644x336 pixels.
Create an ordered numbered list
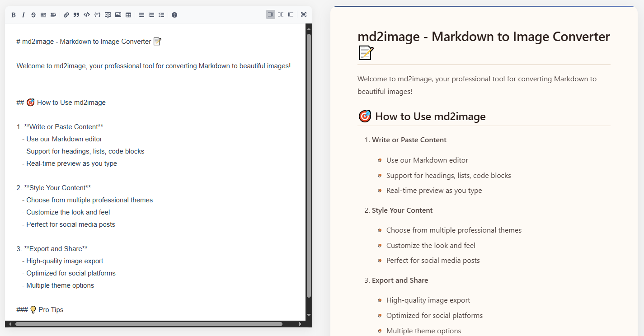pyautogui.click(x=151, y=15)
